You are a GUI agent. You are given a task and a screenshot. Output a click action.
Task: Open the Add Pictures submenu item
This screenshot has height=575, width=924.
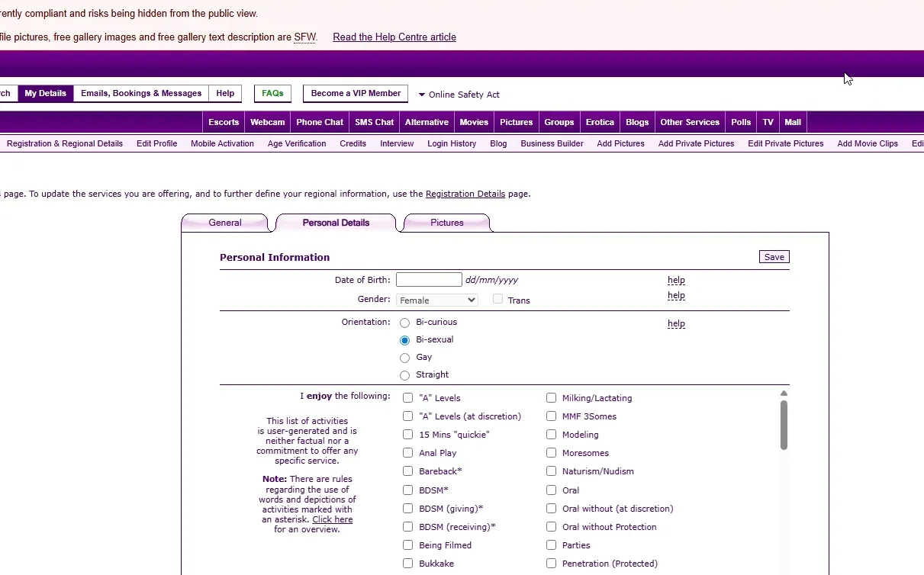pos(620,143)
